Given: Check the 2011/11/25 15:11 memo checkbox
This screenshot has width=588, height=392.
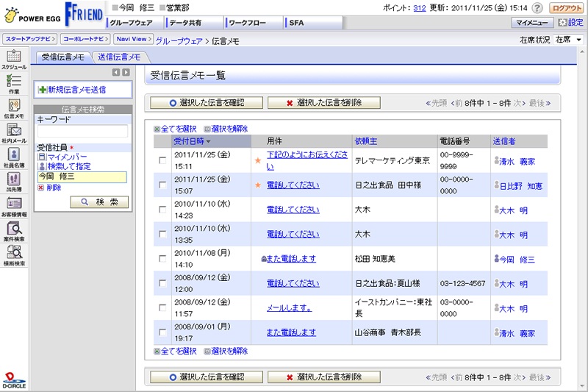Looking at the screenshot, I should [x=162, y=160].
